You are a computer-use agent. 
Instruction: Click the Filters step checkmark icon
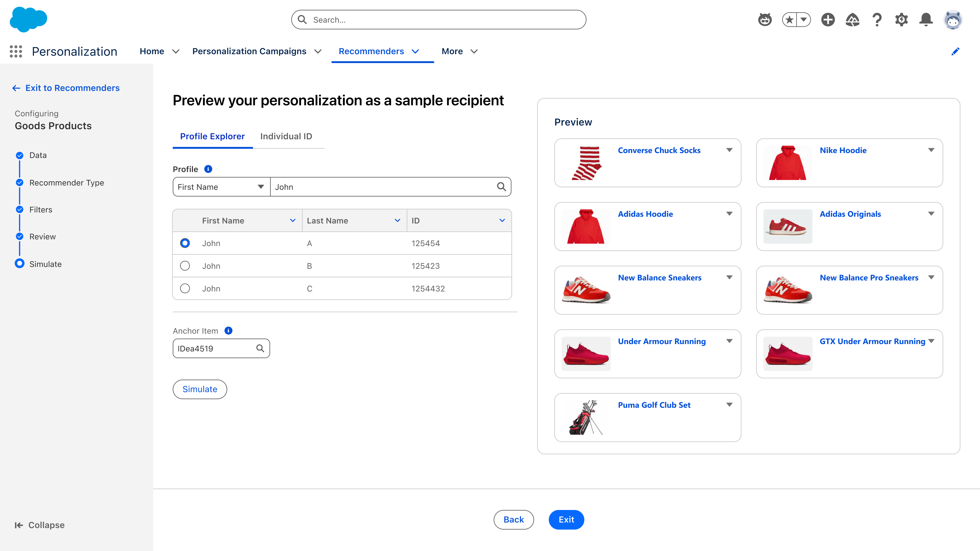[x=19, y=209]
